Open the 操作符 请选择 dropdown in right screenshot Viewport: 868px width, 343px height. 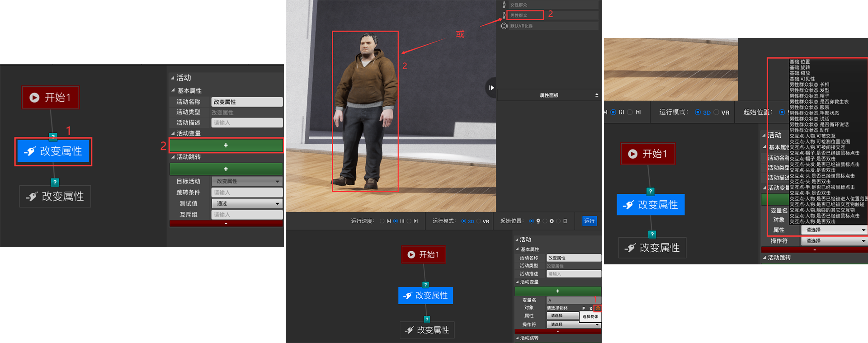tap(834, 241)
